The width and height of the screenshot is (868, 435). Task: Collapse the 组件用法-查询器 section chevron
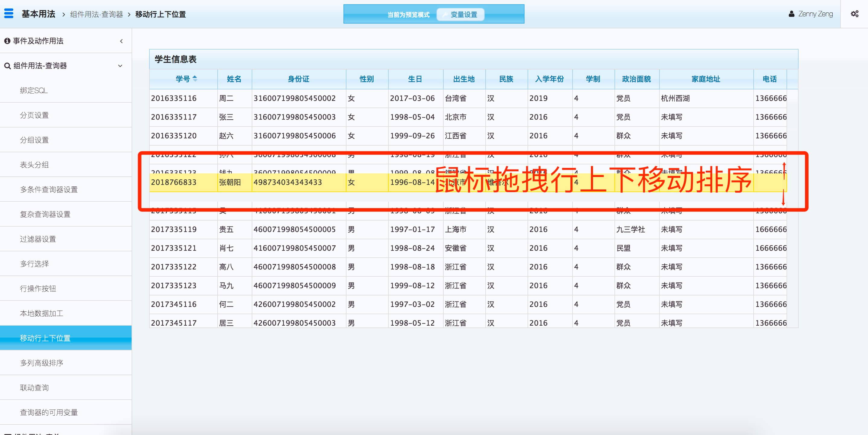pyautogui.click(x=120, y=66)
